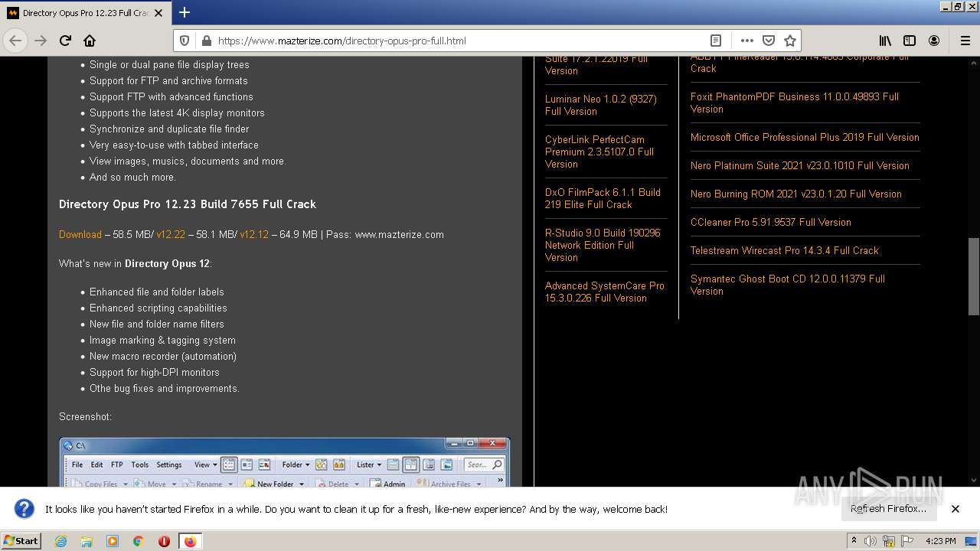Select the Firefox taskbar button
Viewport: 980px width, 551px height.
tap(190, 541)
